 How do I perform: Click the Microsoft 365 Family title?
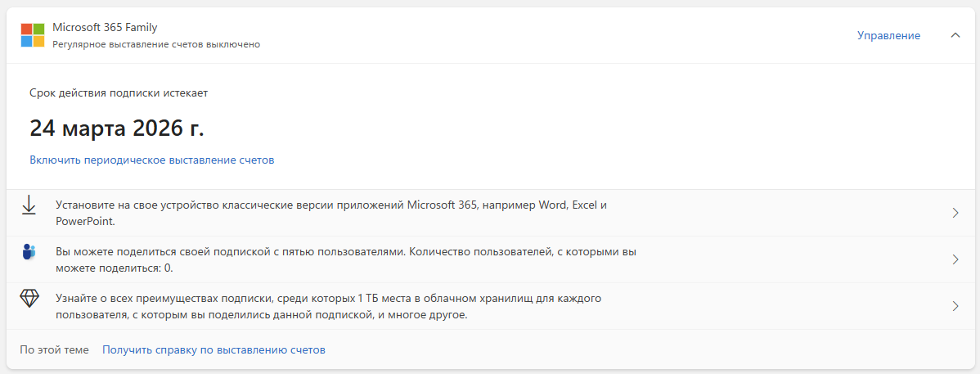pos(105,27)
